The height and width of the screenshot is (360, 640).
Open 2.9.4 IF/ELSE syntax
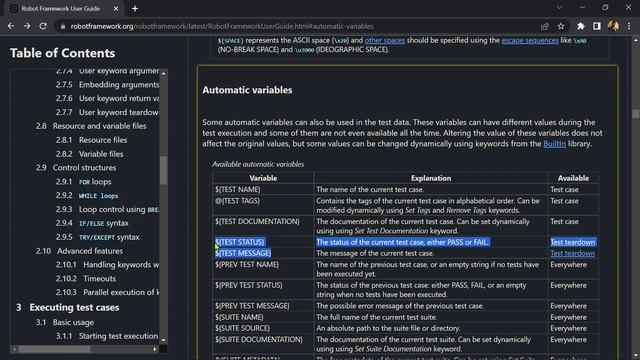(x=92, y=223)
